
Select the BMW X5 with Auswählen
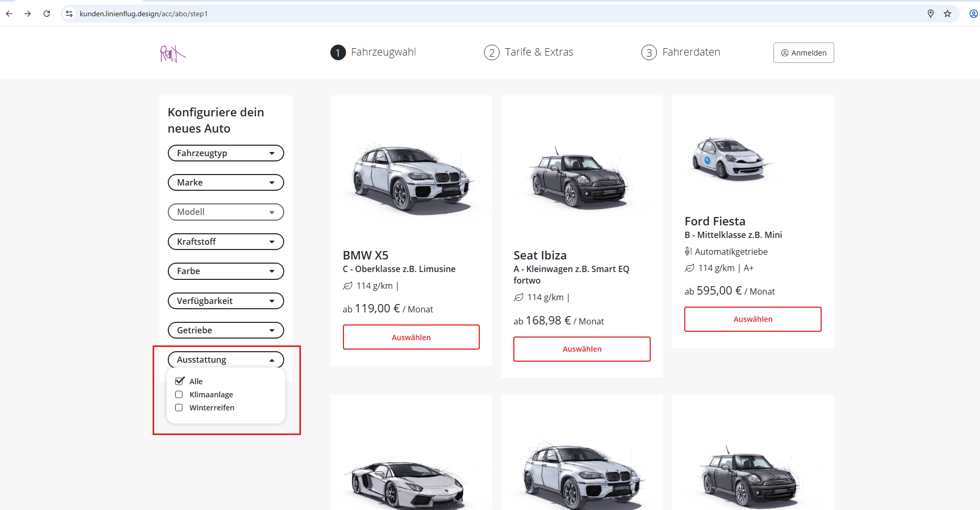pos(411,337)
